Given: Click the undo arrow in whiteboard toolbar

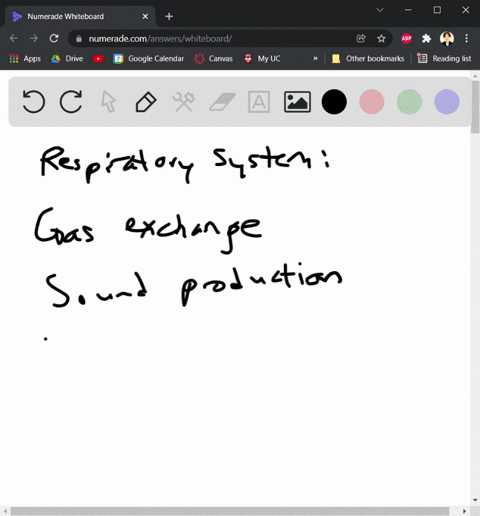Looking at the screenshot, I should [x=33, y=102].
